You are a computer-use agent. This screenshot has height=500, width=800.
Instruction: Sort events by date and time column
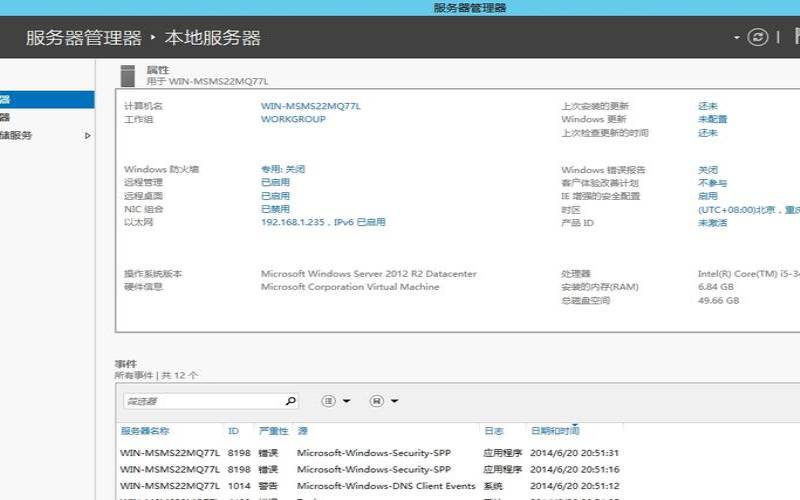pyautogui.click(x=555, y=431)
